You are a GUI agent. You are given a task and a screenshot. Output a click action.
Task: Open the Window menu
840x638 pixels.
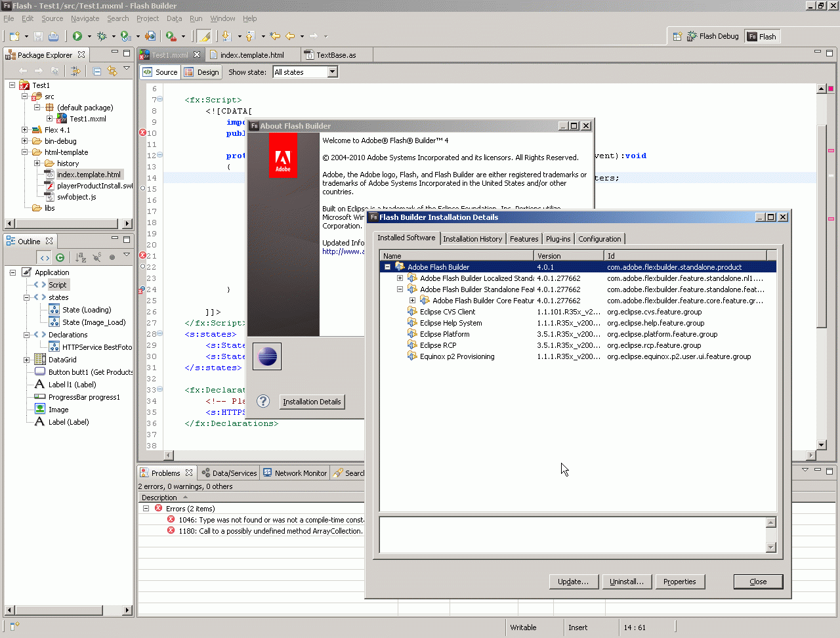[222, 18]
